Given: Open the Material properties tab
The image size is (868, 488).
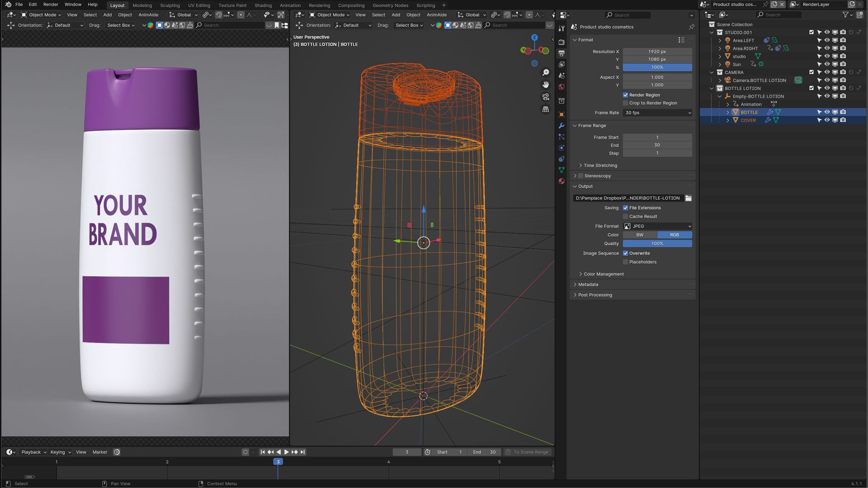Looking at the screenshot, I should coord(561,181).
